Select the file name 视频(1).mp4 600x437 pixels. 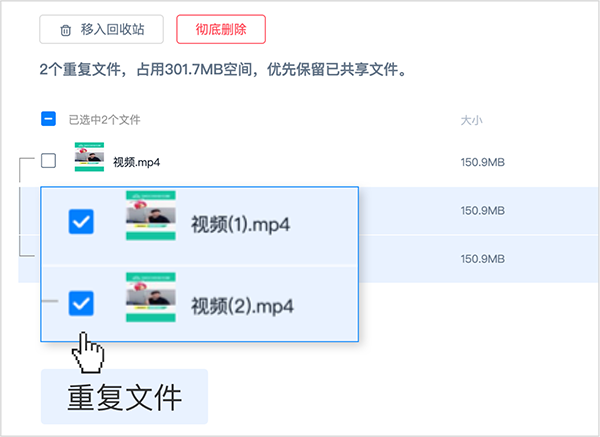(x=240, y=223)
